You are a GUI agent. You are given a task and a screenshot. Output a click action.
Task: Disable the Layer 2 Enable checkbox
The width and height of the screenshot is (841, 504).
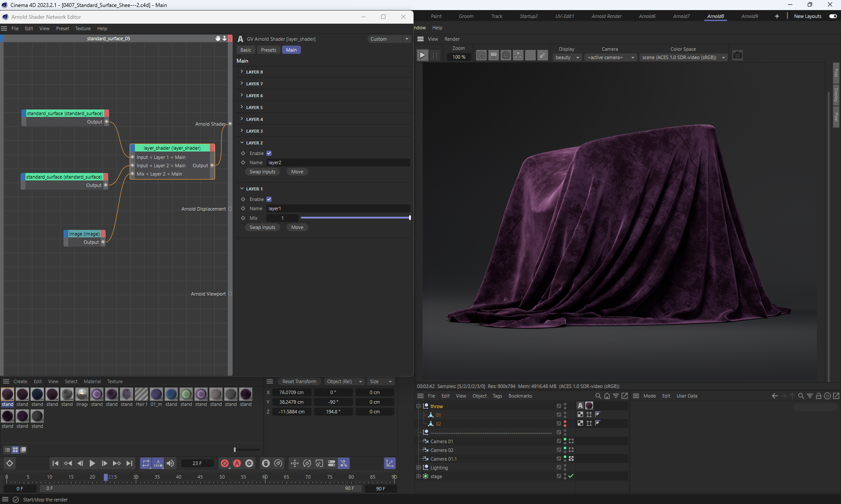click(x=269, y=153)
